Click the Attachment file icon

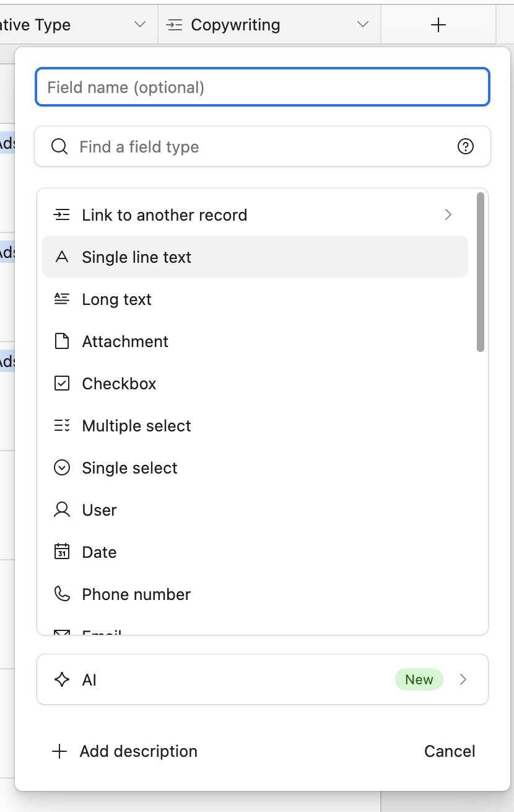pyautogui.click(x=62, y=342)
